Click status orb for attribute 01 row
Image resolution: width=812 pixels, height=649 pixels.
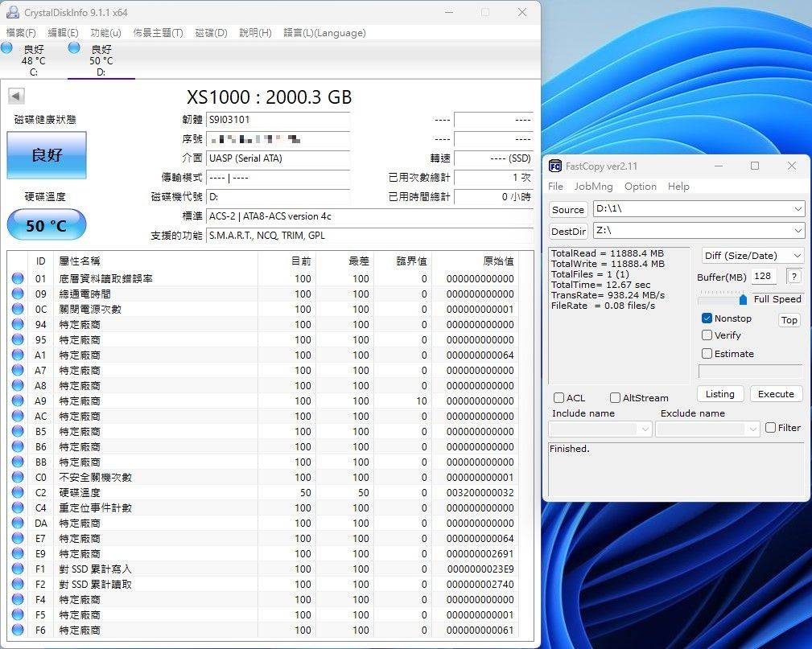(x=18, y=279)
